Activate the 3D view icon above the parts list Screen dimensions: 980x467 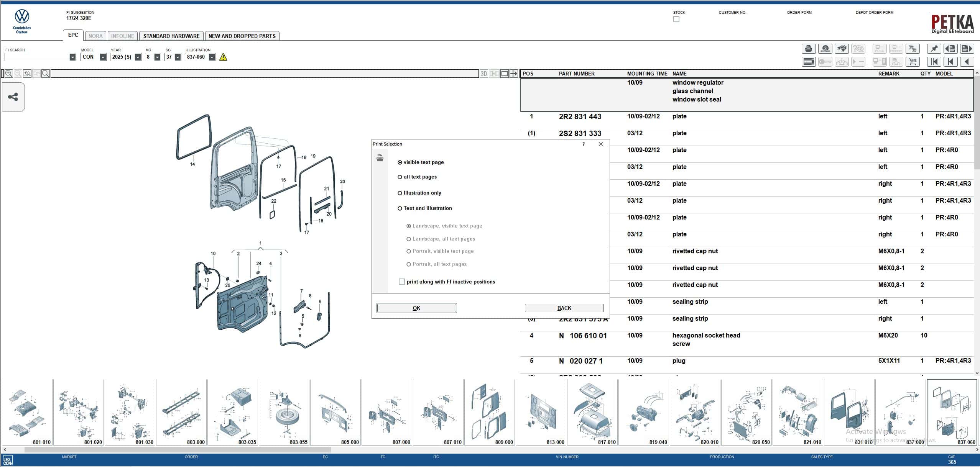coord(484,73)
